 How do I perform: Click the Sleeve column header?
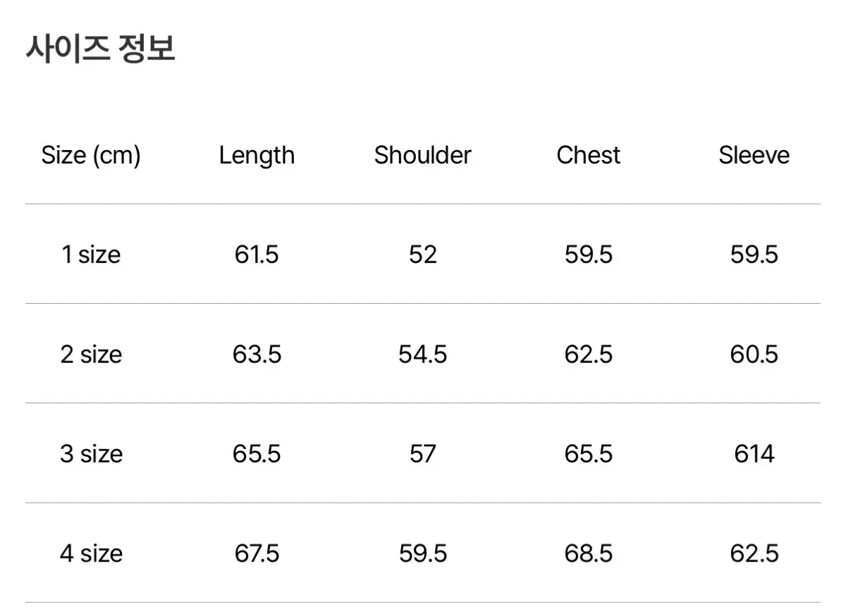tap(754, 155)
